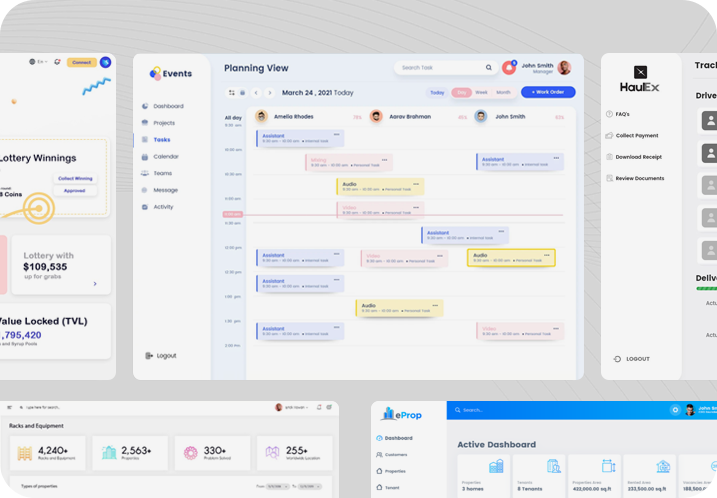Open Customers in eProp sidebar
Viewport: 717px width, 498px height.
pyautogui.click(x=391, y=455)
